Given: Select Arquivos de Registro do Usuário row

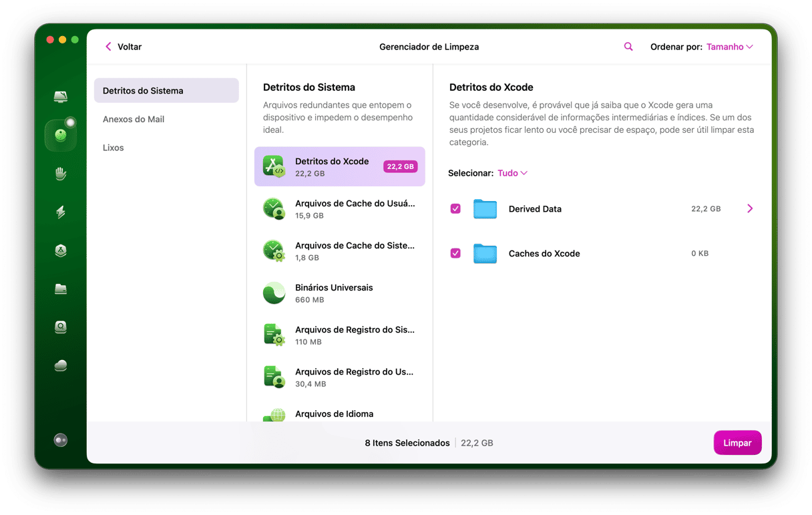Looking at the screenshot, I should pyautogui.click(x=340, y=377).
